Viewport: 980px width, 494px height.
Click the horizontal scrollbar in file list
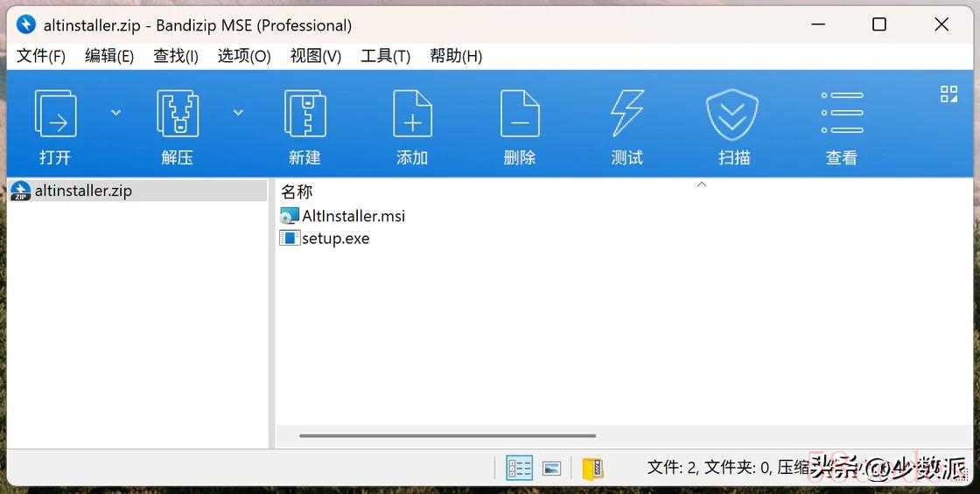447,435
